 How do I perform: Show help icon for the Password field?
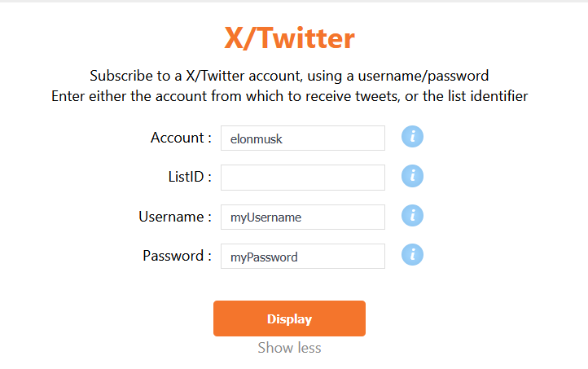pyautogui.click(x=412, y=256)
